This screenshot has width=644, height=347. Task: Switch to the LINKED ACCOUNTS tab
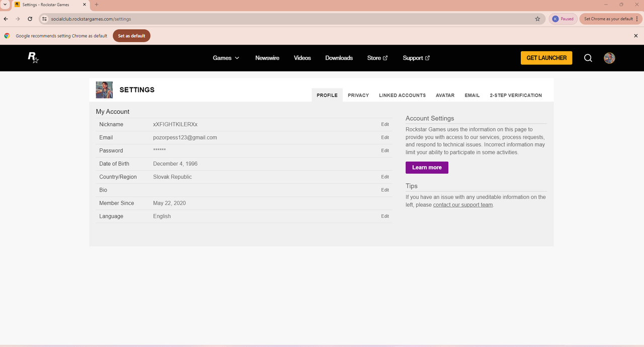coord(403,95)
